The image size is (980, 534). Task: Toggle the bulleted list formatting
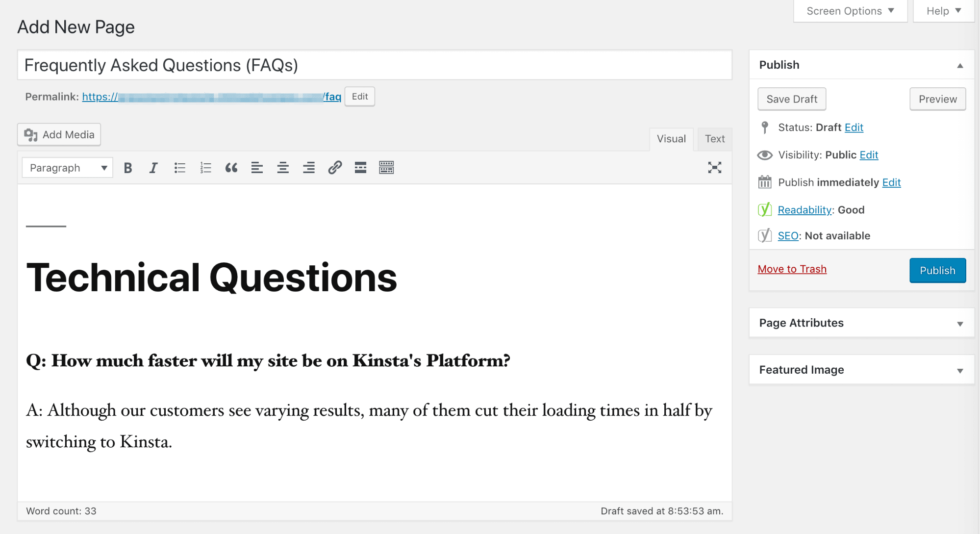pos(179,167)
